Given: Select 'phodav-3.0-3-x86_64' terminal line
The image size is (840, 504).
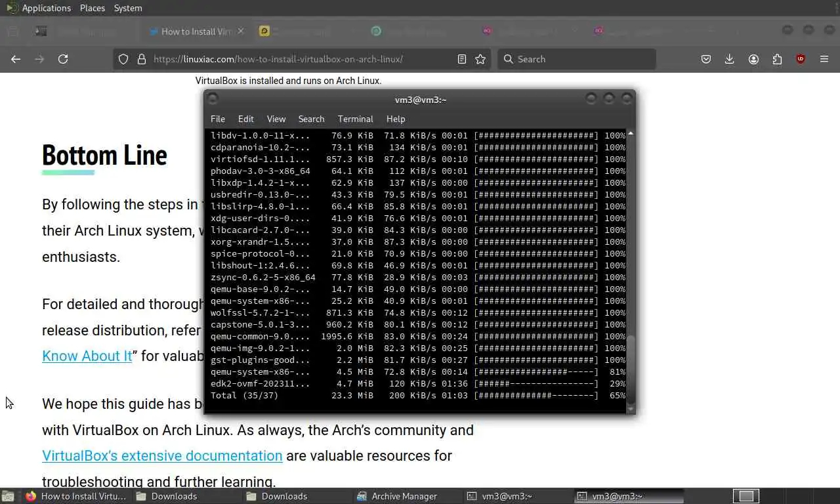Looking at the screenshot, I should point(417,171).
